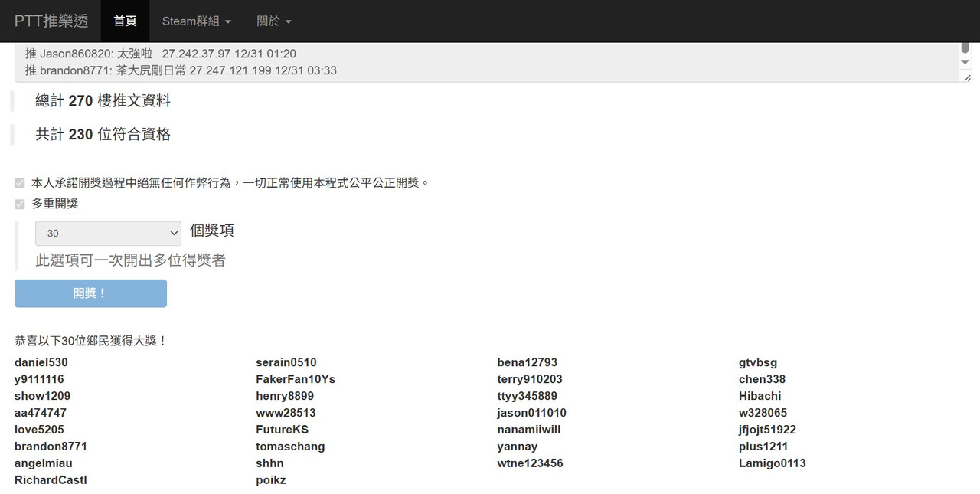The height and width of the screenshot is (494, 980).
Task: Click winner name y9111116
Action: [x=39, y=379]
